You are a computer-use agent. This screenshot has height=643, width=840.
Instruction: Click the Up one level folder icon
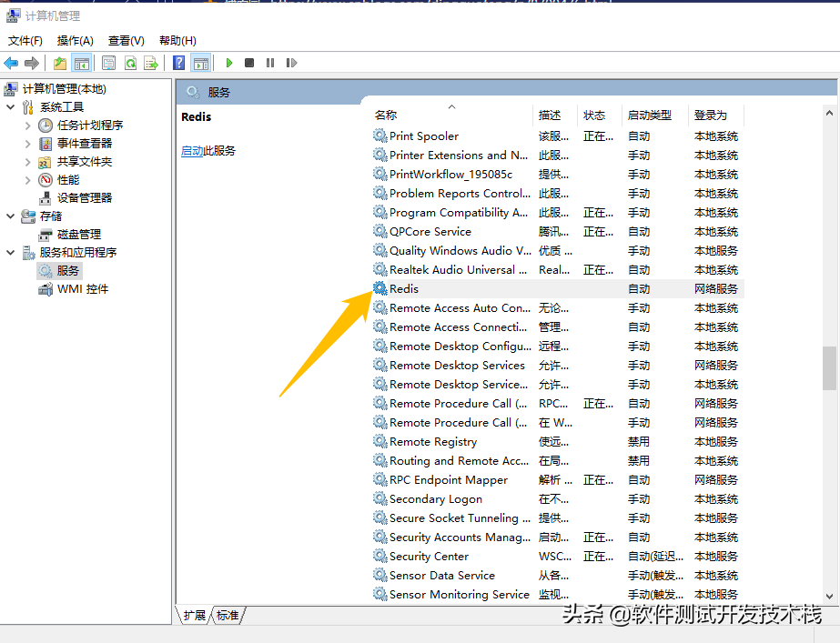pyautogui.click(x=60, y=63)
